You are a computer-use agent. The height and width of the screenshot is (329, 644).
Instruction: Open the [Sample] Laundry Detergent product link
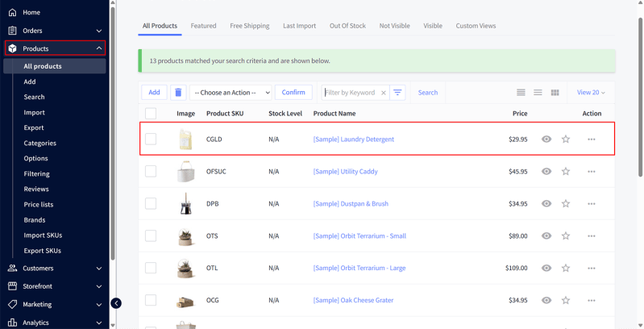(x=354, y=140)
